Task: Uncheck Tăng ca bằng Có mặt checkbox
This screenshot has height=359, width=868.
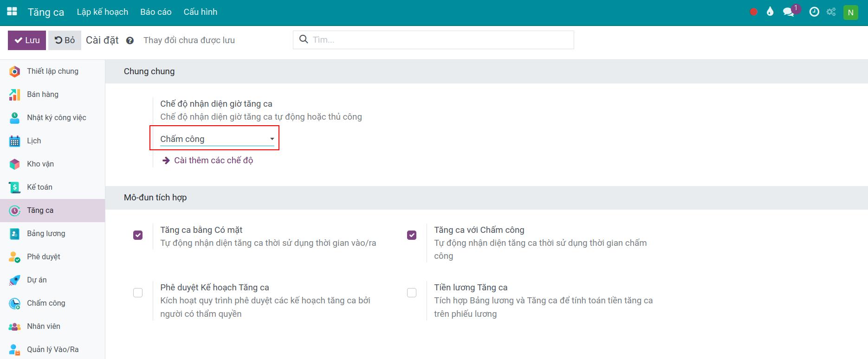Action: (x=138, y=235)
